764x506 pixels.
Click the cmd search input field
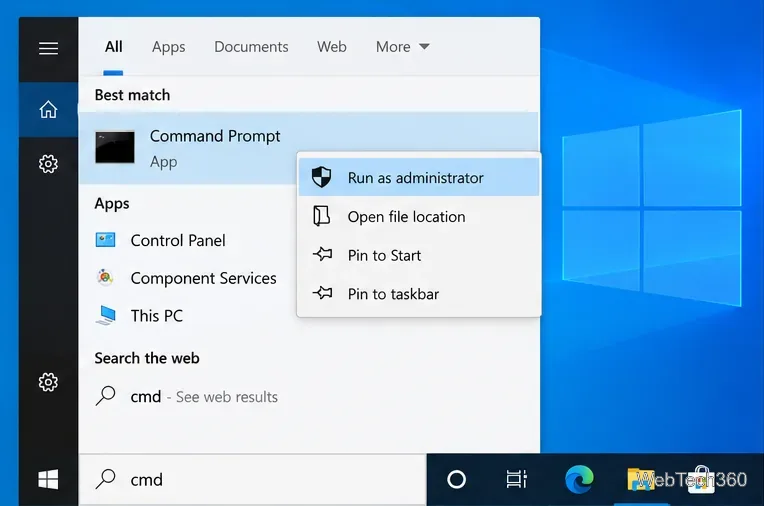coord(252,480)
